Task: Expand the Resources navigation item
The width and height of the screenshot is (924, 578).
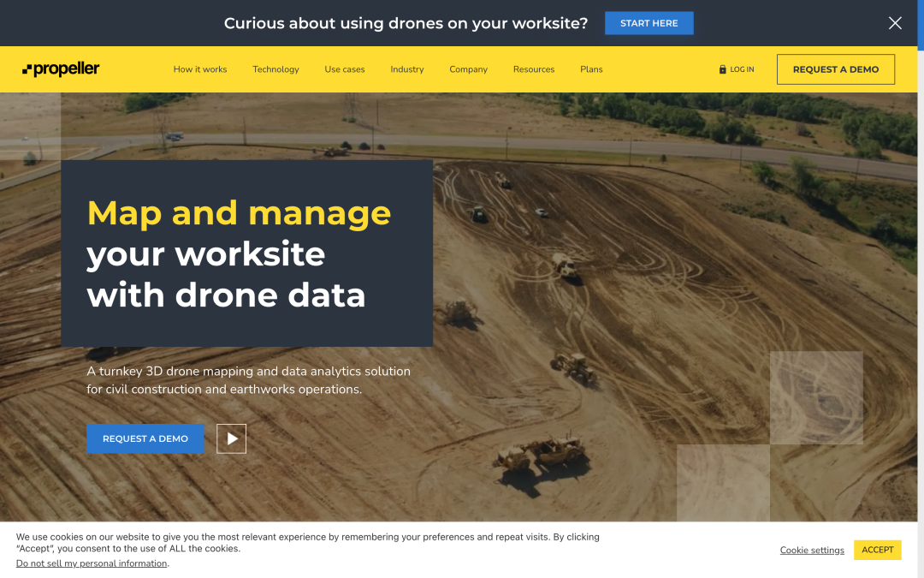Action: point(533,69)
